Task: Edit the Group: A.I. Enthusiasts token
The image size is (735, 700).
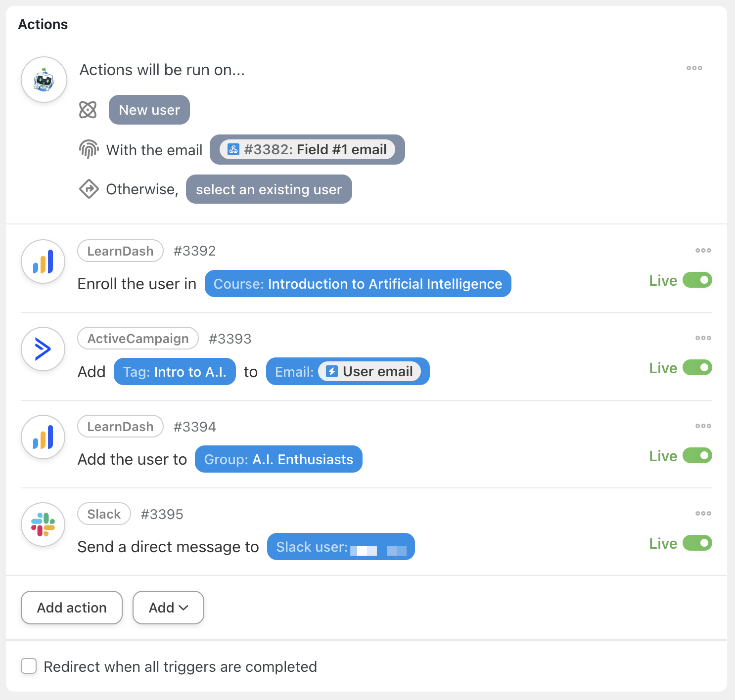Action: point(278,459)
